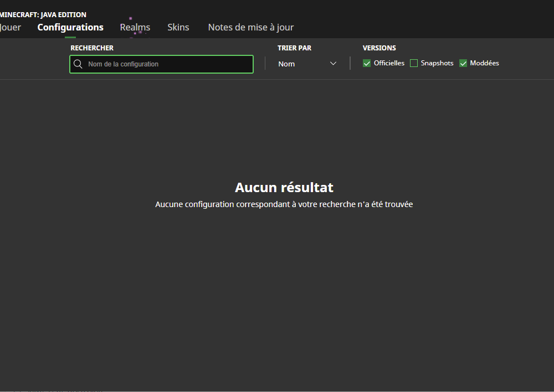Click the Aucune configuration correspondant message
554x392 pixels.
point(284,204)
